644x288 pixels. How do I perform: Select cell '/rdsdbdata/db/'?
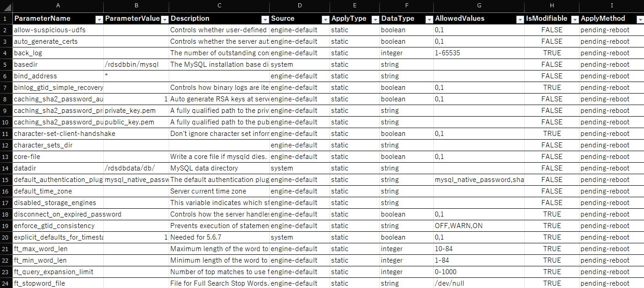(x=136, y=168)
